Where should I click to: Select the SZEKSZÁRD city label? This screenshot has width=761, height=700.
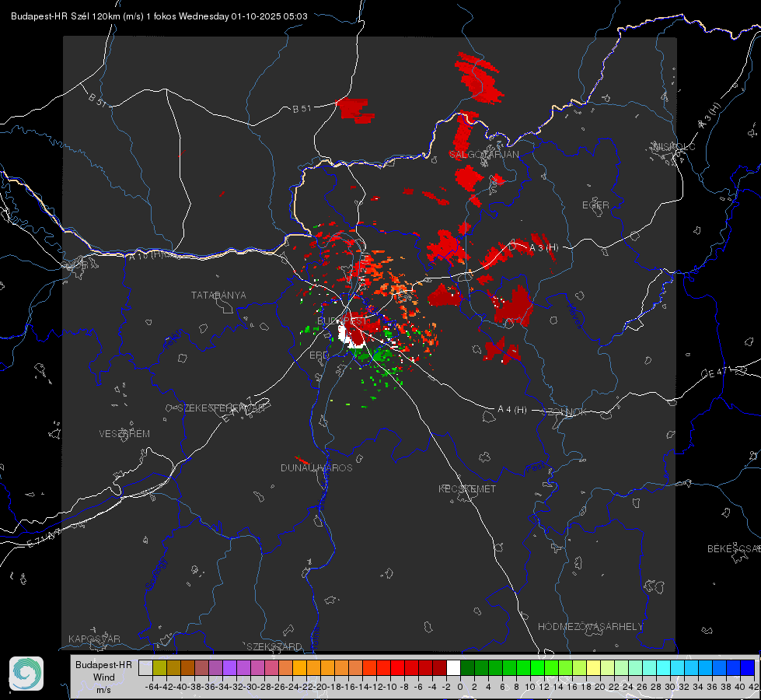coord(274,646)
